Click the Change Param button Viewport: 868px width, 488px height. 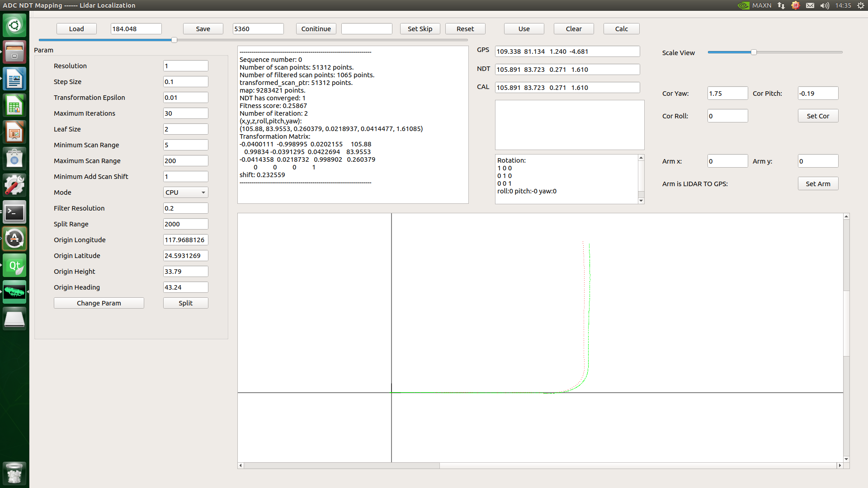99,303
